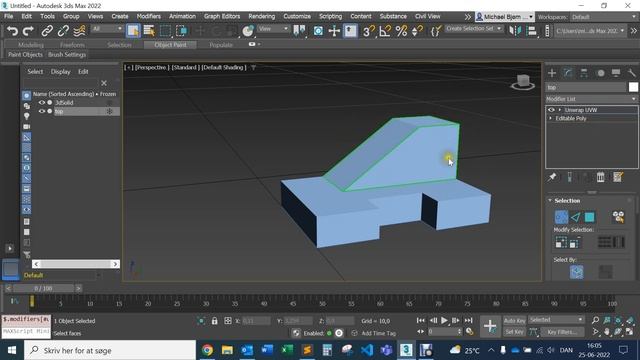
Task: Open the Modifier List dropdown
Action: click(591, 99)
